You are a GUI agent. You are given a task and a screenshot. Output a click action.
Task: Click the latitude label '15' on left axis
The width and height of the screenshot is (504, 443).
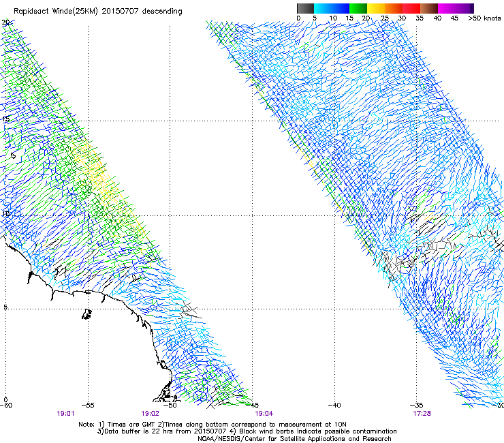(x=5, y=119)
